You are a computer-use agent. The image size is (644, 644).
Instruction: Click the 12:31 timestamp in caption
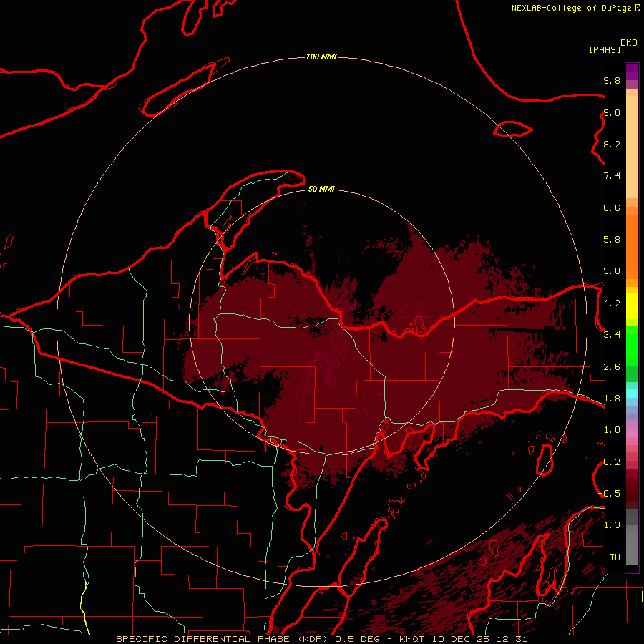(x=512, y=639)
